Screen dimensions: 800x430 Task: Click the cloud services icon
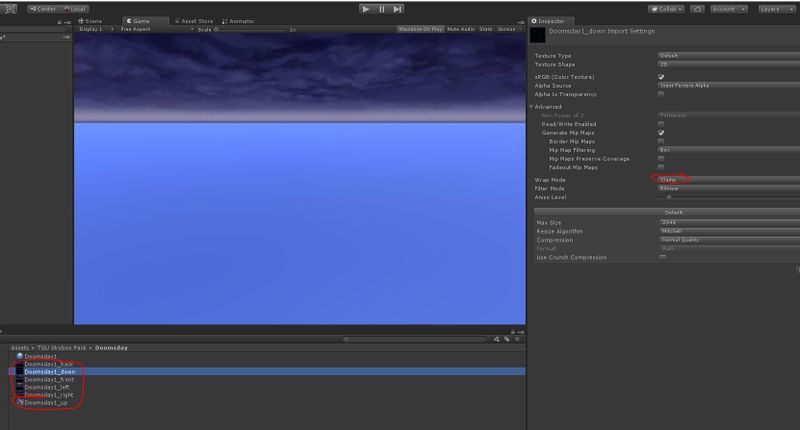click(x=697, y=9)
